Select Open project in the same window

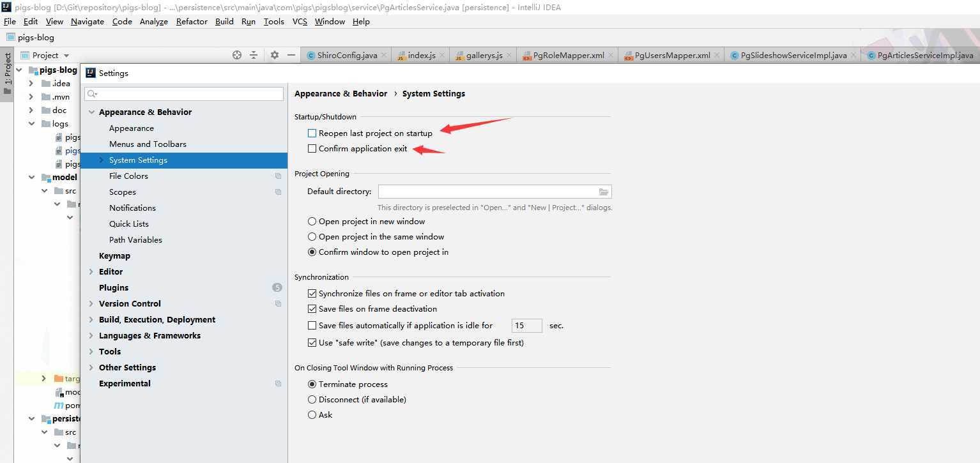(x=312, y=237)
